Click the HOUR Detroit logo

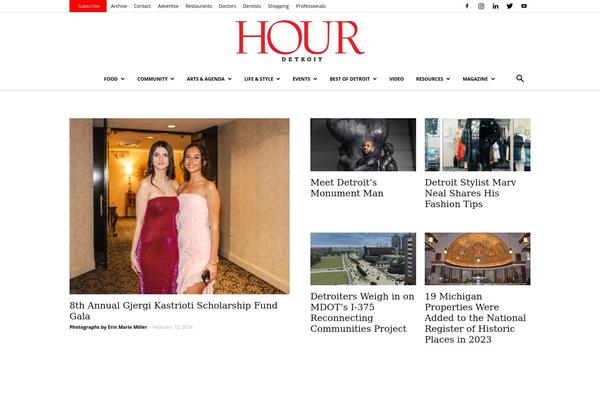[x=300, y=41]
